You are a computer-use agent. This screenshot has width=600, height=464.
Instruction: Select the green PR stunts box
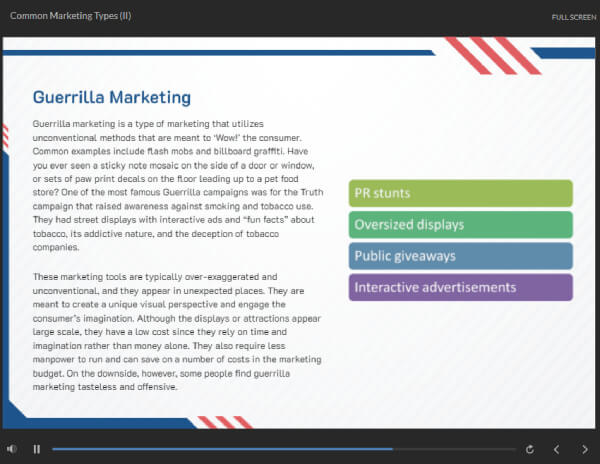[460, 193]
